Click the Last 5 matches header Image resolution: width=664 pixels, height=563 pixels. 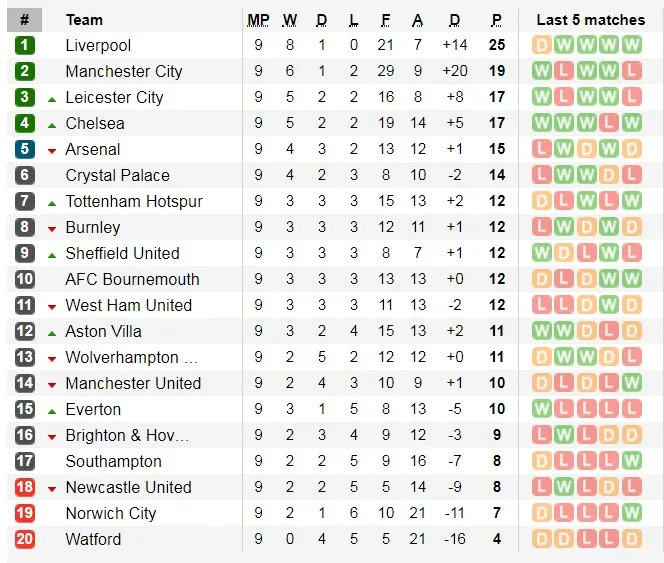tap(590, 19)
